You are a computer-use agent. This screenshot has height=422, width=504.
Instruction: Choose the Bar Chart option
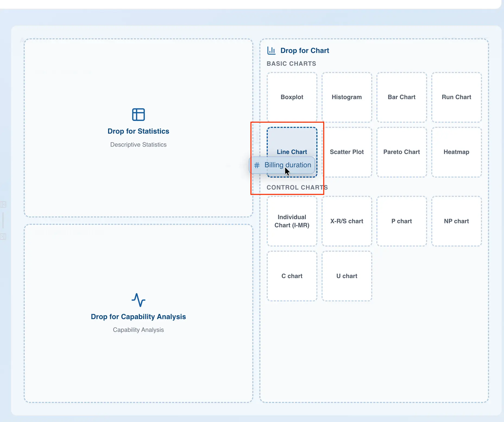pyautogui.click(x=401, y=97)
